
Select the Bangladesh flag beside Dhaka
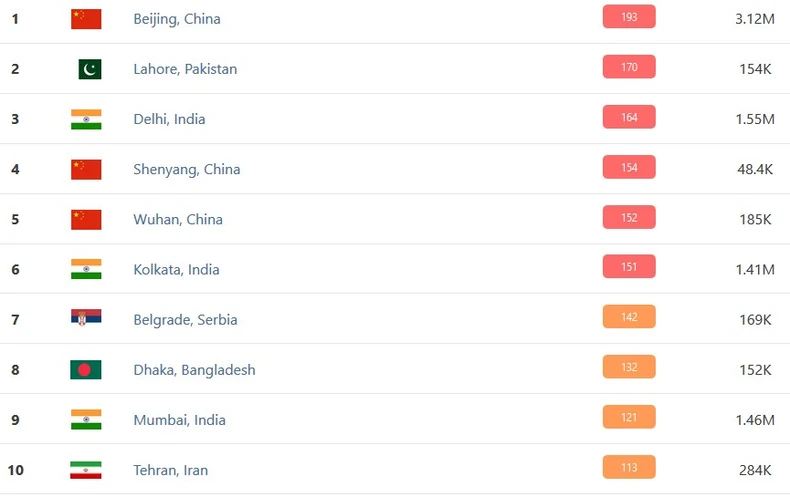coord(86,370)
